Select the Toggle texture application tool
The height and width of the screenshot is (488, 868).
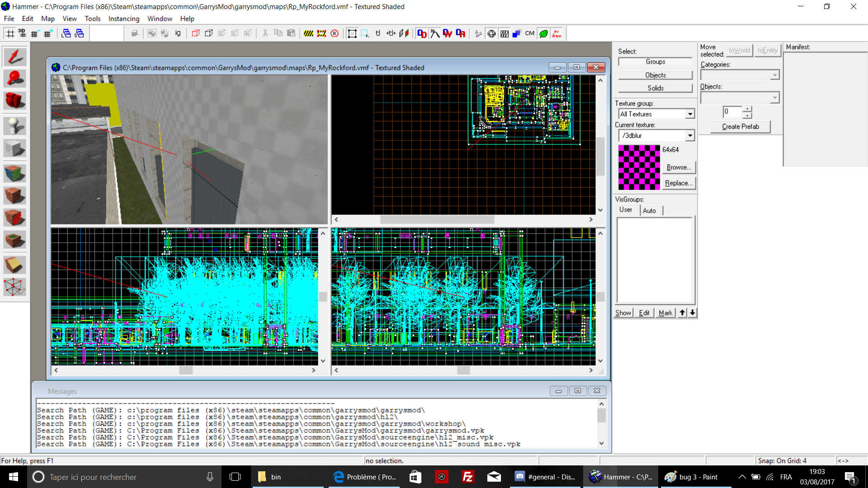pos(14,174)
